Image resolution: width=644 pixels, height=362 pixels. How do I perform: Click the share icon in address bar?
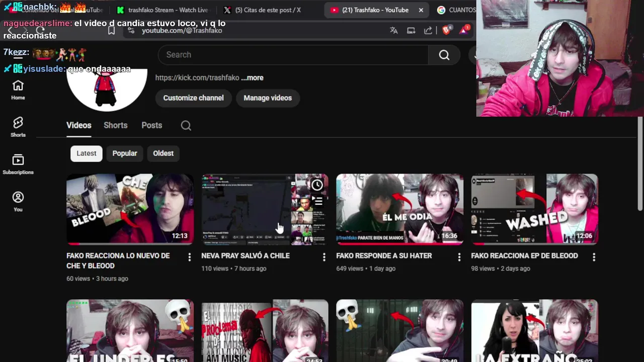[x=428, y=31]
